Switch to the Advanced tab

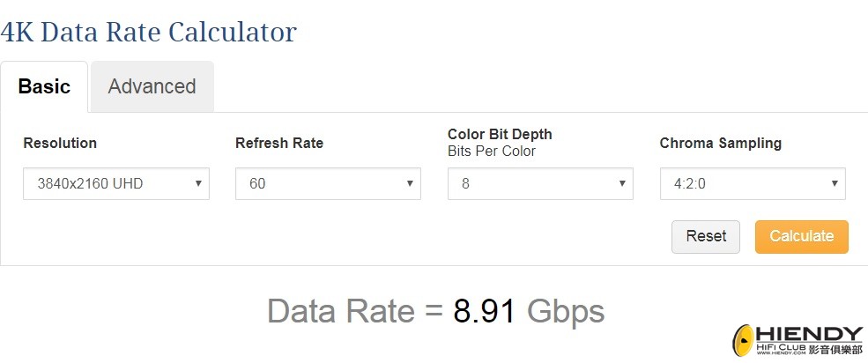(x=152, y=87)
